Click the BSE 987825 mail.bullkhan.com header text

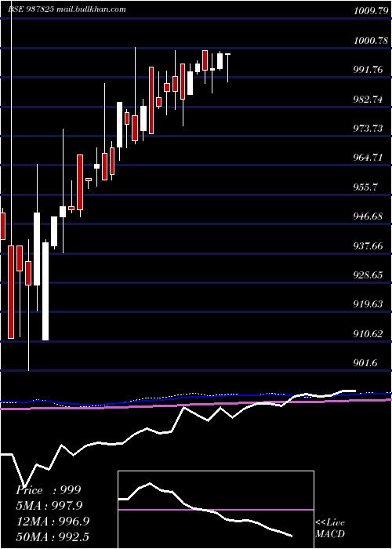click(67, 9)
